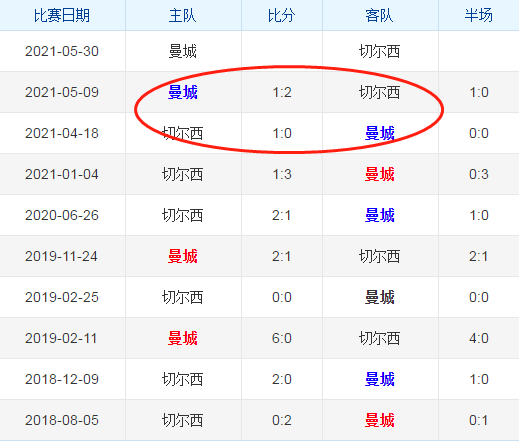The height and width of the screenshot is (442, 519).
Task: Click the 客队 column header
Action: [380, 15]
